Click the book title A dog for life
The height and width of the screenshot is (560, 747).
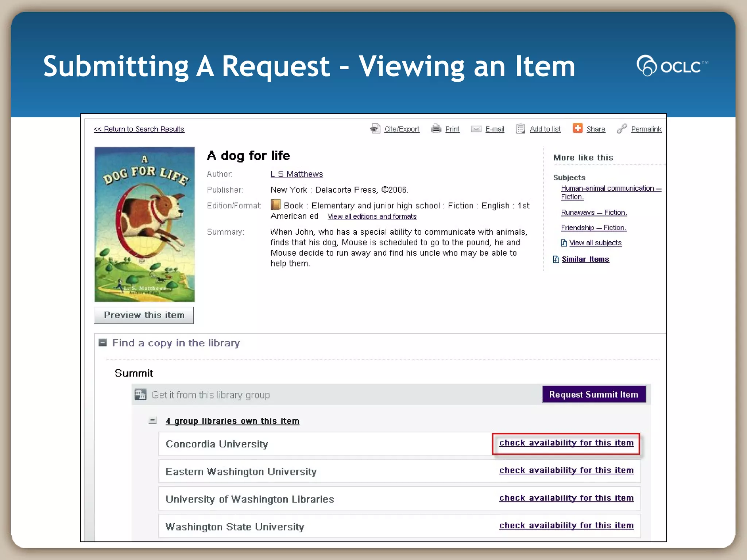click(248, 156)
